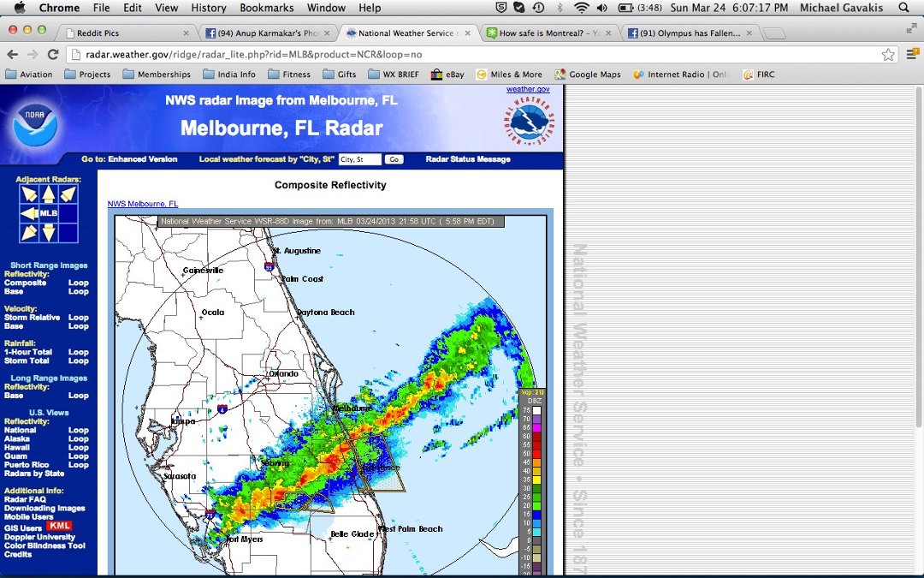Open the Memberships bookmarks folder
Screen dimensions: 924x578
point(157,74)
